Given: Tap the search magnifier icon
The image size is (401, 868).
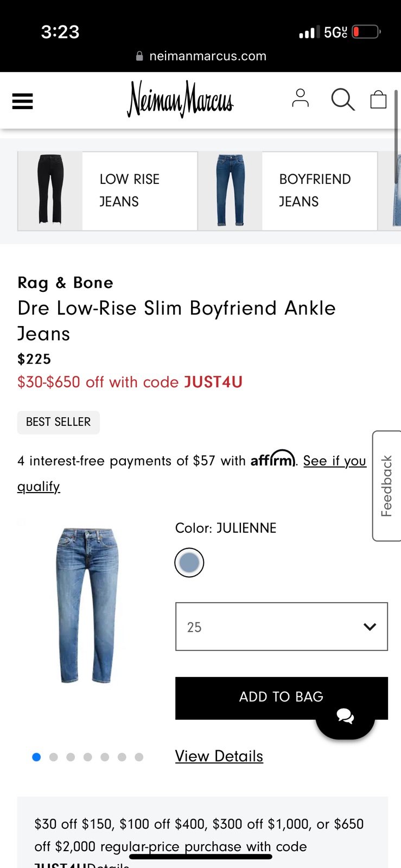Looking at the screenshot, I should 343,99.
